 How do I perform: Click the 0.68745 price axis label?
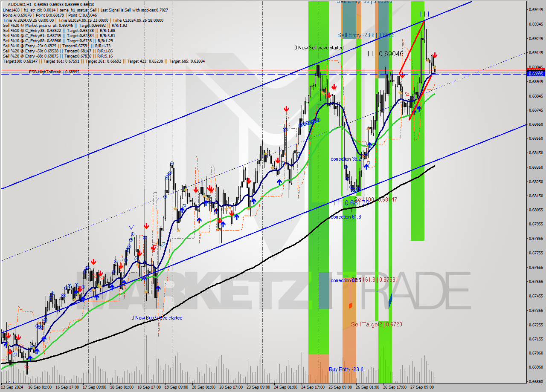pos(536,110)
